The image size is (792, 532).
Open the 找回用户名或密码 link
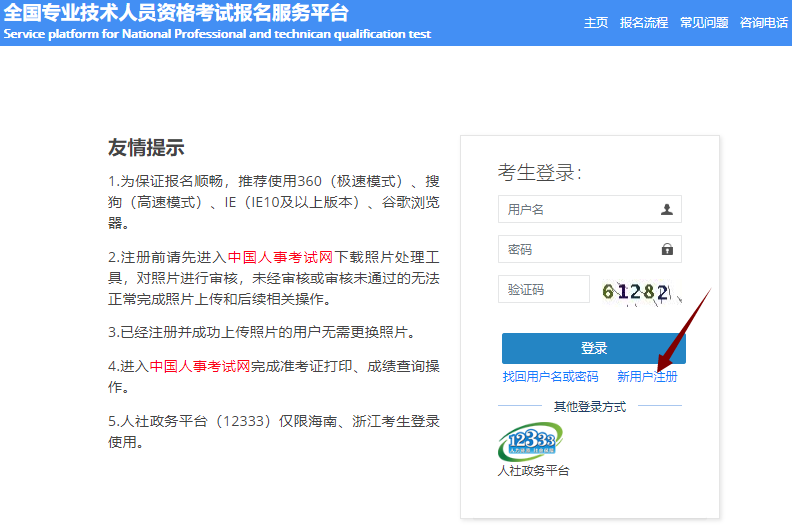coord(550,377)
